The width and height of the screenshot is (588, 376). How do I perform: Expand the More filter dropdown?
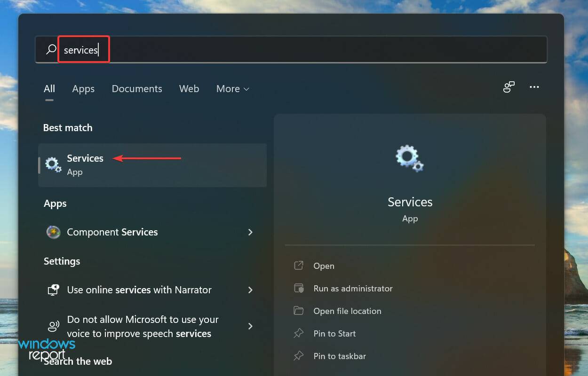pyautogui.click(x=233, y=89)
